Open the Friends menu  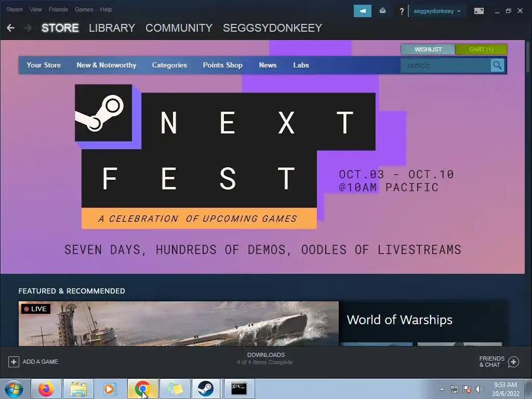[x=58, y=9]
